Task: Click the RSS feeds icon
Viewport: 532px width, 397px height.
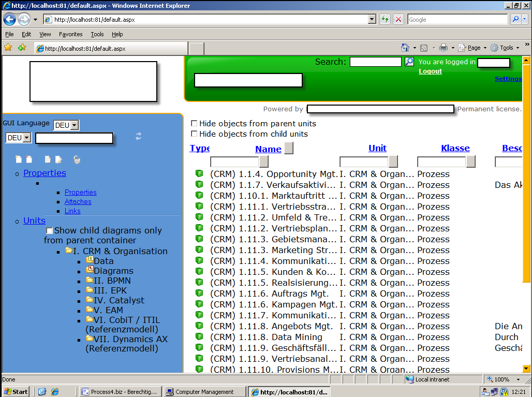Action: tap(424, 48)
